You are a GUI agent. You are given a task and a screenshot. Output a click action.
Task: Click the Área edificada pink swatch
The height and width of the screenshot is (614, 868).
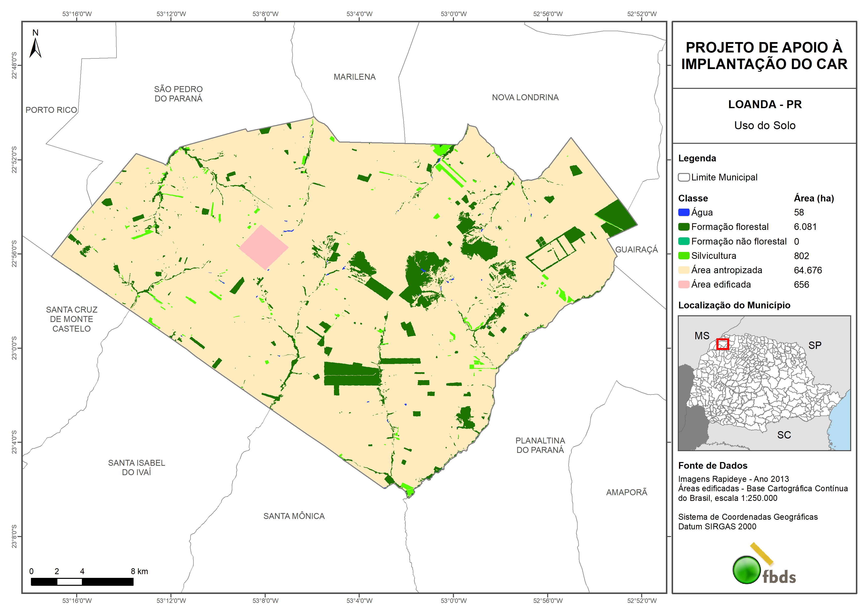point(683,285)
